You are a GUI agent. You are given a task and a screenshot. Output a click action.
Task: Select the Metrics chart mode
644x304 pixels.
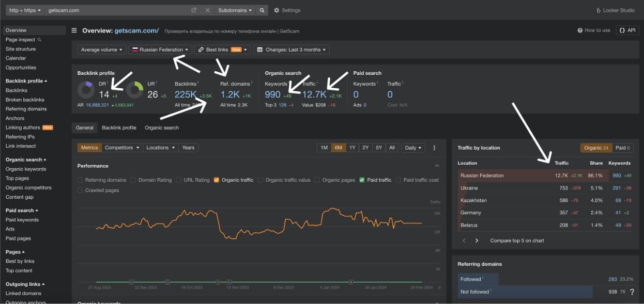coord(89,148)
